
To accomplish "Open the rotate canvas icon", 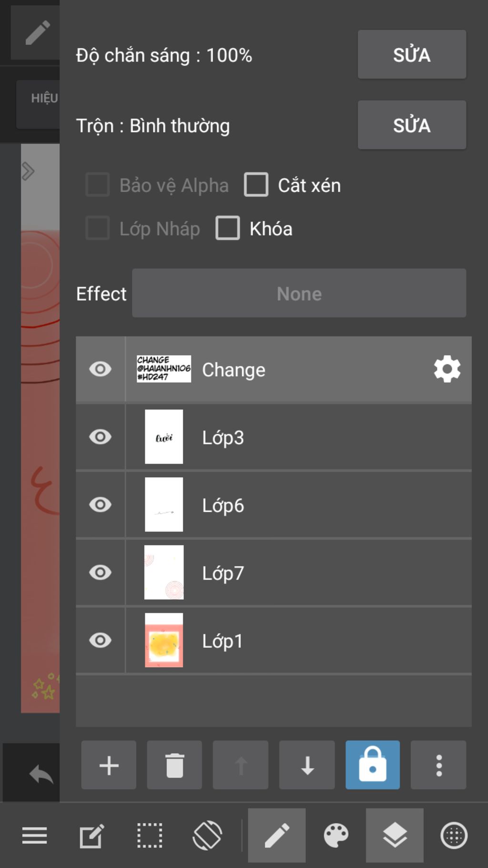I will coord(207,836).
